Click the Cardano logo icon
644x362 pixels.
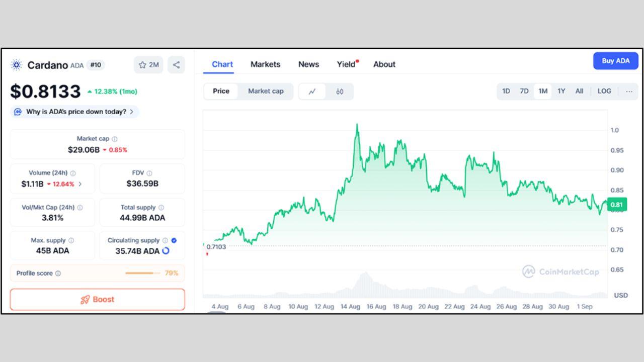coord(17,65)
